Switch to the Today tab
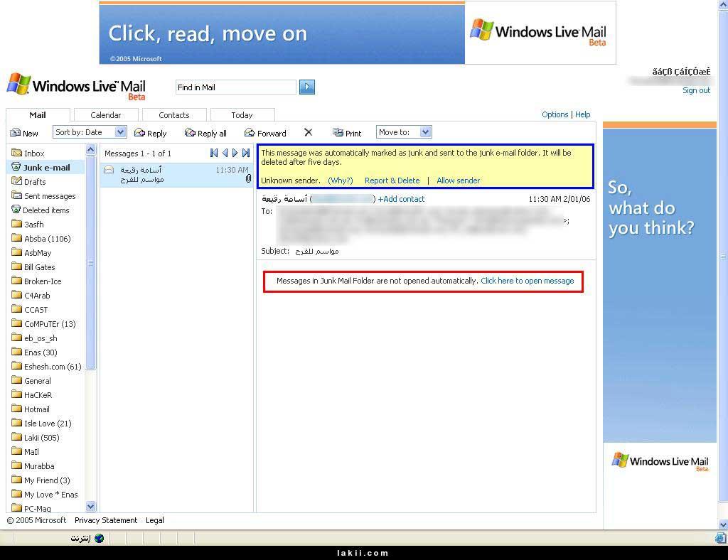The width and height of the screenshot is (728, 560). pos(242,115)
